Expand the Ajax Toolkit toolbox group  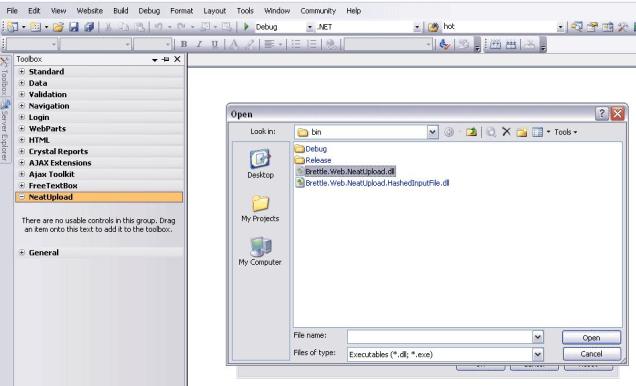tap(22, 174)
